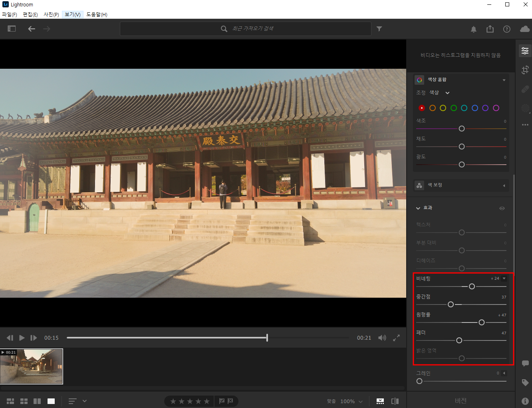Open the 도움말(H) menu
Image resolution: width=532 pixels, height=408 pixels.
click(97, 14)
